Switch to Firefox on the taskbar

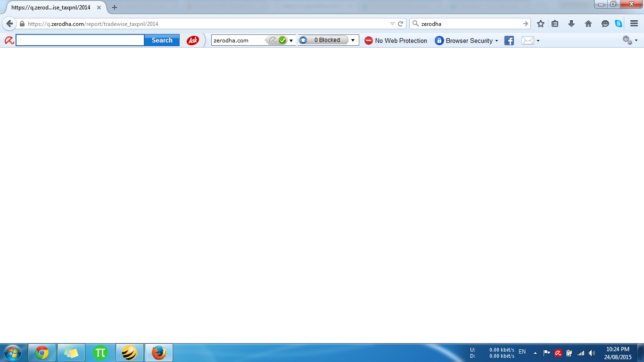(x=159, y=353)
